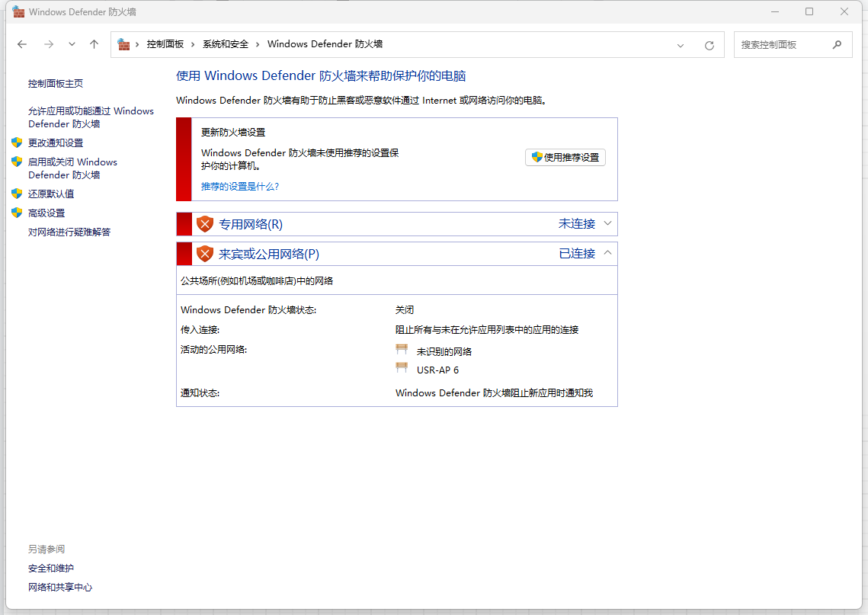Click the search magnifier icon
The width and height of the screenshot is (868, 615).
pos(837,44)
